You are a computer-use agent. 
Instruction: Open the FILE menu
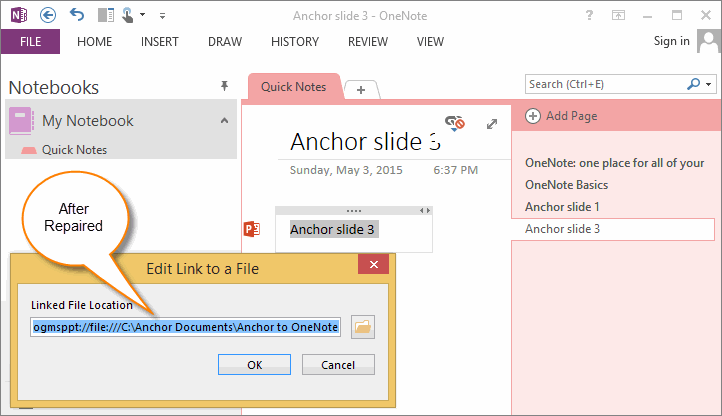[30, 41]
